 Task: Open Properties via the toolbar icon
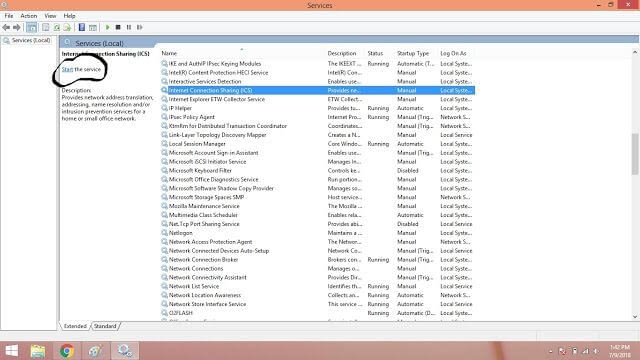coord(45,27)
